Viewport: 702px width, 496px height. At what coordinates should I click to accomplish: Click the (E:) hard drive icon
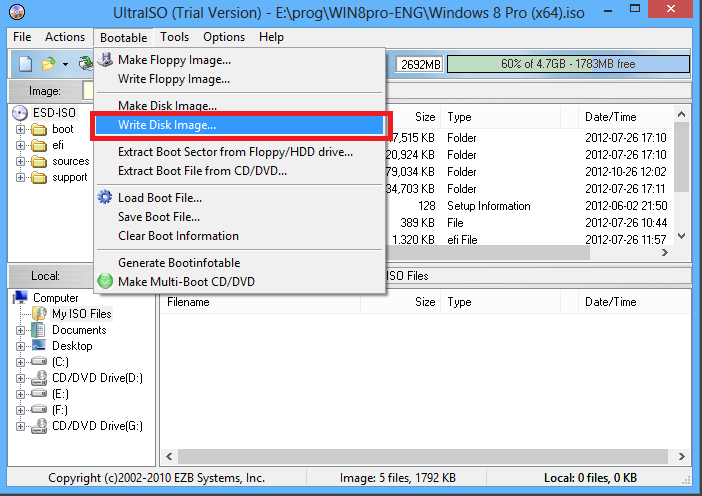coord(39,393)
